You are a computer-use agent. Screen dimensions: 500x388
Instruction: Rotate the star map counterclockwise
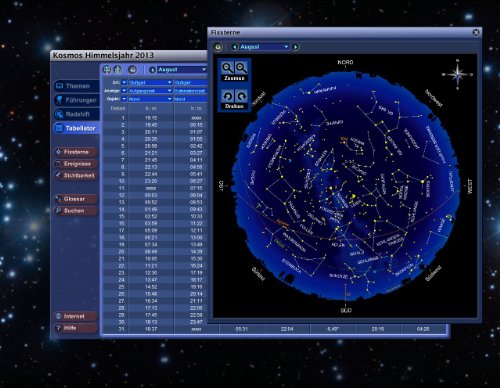[228, 97]
